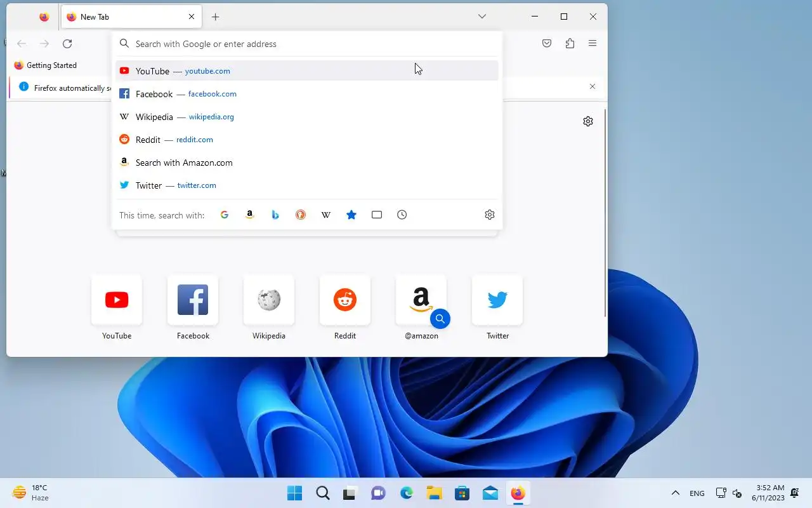Open the Mail app from taskbar
The width and height of the screenshot is (812, 508).
click(490, 493)
